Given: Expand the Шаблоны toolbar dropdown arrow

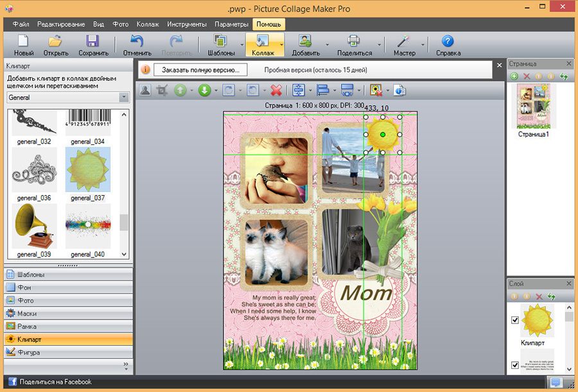Looking at the screenshot, I should click(x=242, y=45).
